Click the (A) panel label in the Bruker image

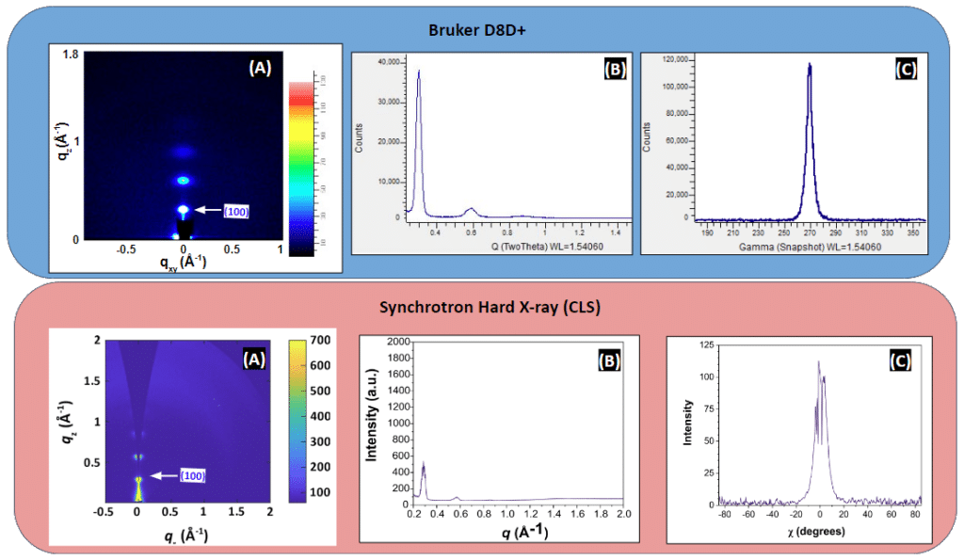coord(260,68)
